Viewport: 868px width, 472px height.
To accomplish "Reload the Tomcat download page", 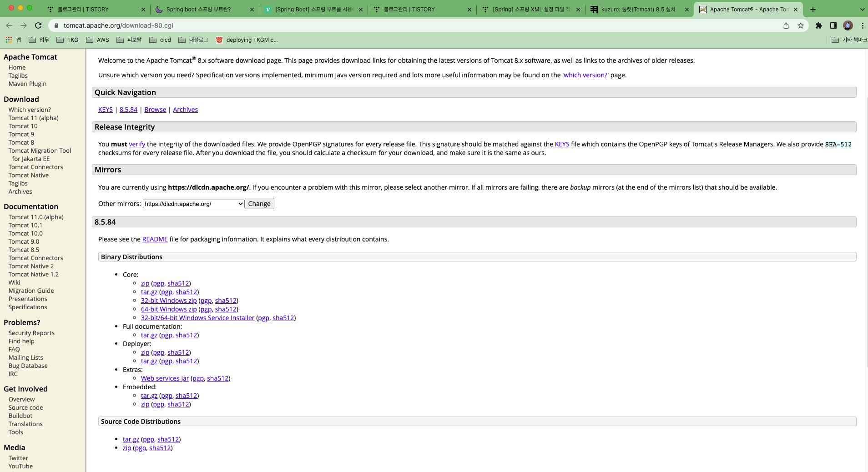I will click(38, 25).
